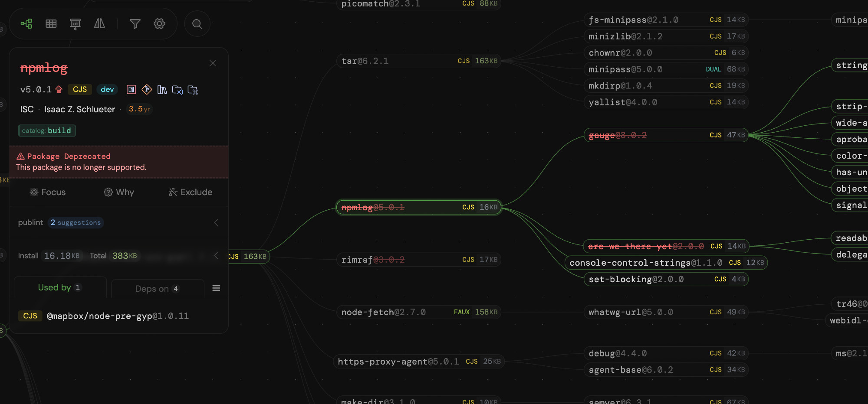Select the rimraf@3.0.2 graph node
Screen dimensions: 868x404
[419, 260]
